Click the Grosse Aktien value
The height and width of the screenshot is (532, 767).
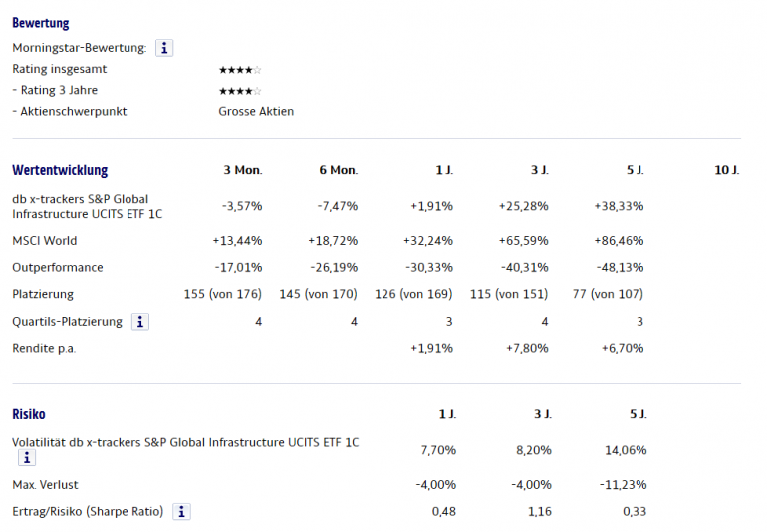click(256, 112)
